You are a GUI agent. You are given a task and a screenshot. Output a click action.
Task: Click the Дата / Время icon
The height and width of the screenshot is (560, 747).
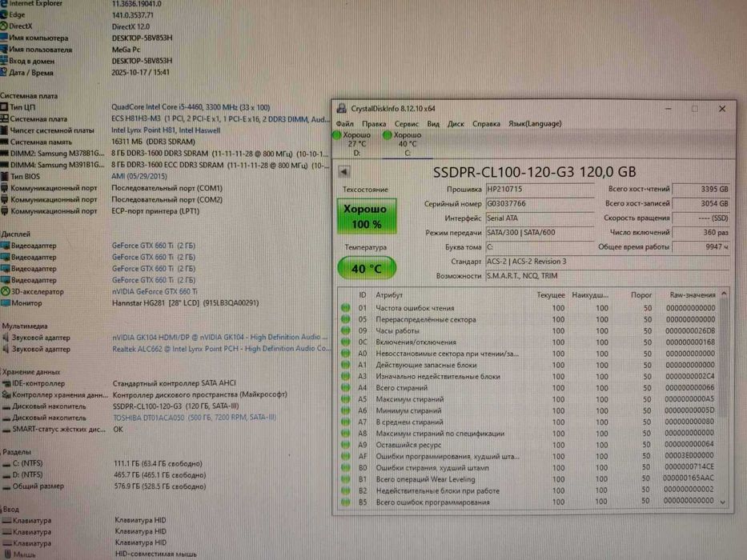(x=4, y=72)
